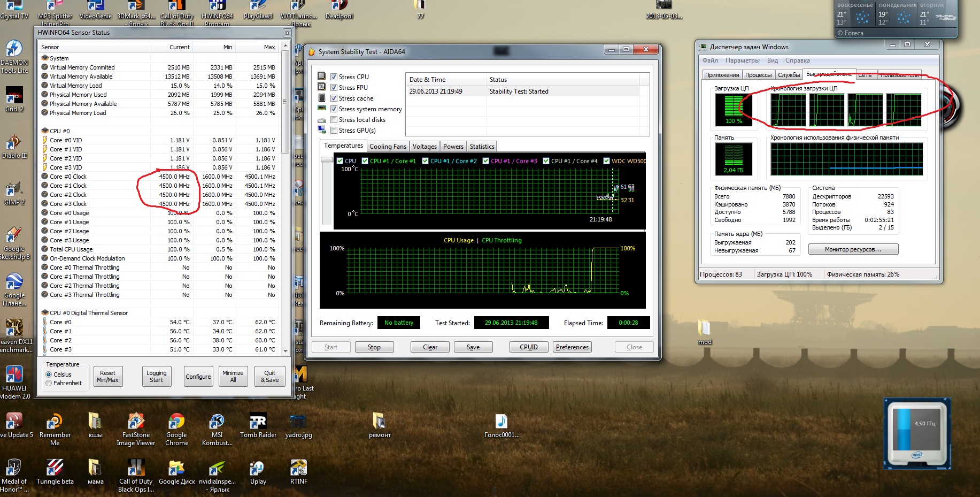Uncheck the Stress CPU checkbox
This screenshot has width=980, height=497.
(334, 77)
